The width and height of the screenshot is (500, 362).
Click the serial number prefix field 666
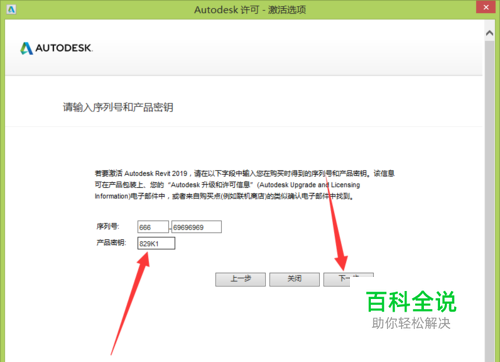[x=153, y=227]
